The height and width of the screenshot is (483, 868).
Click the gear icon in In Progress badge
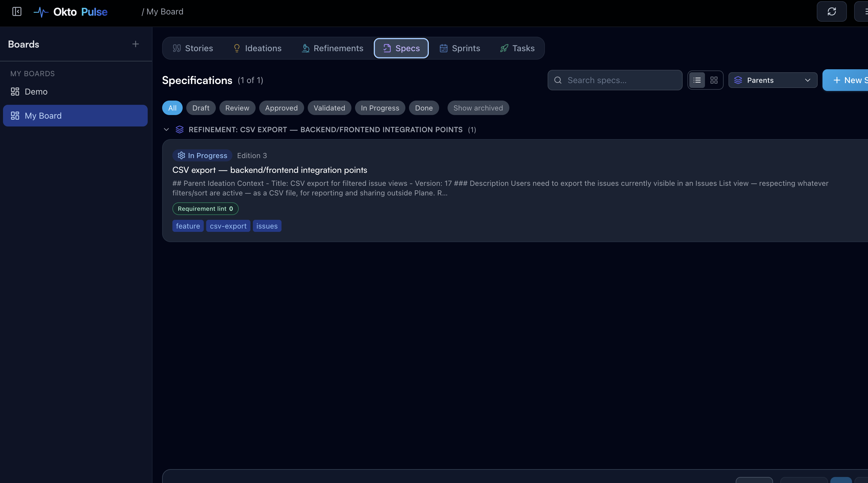(x=181, y=155)
